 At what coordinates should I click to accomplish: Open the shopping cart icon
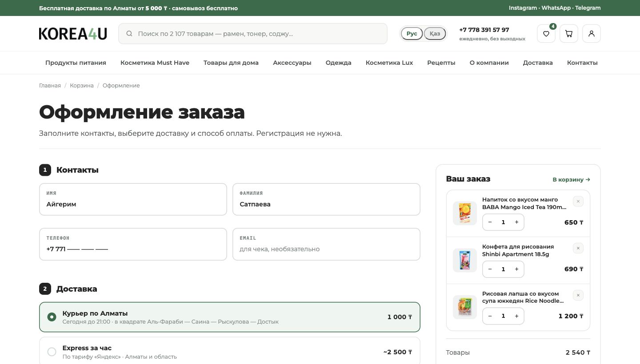tap(569, 34)
